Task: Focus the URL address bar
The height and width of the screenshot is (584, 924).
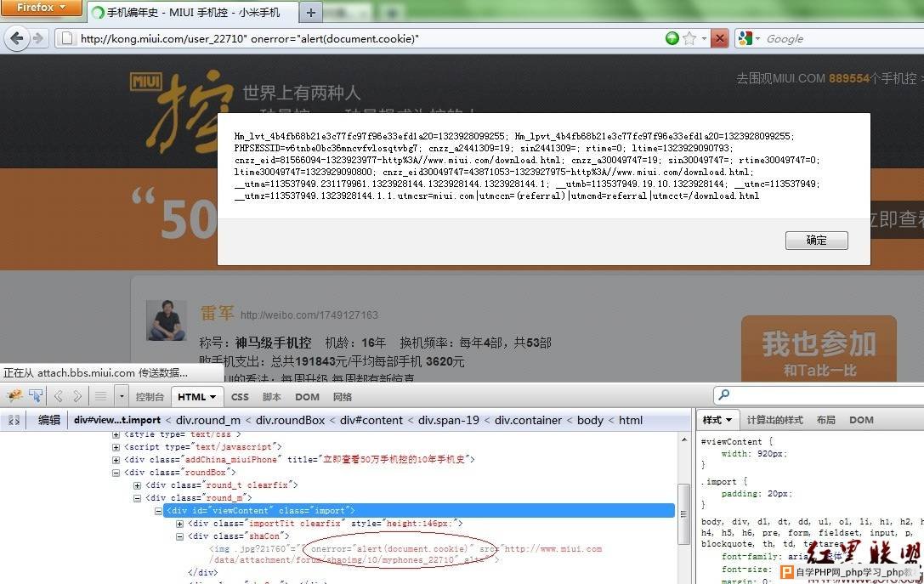Action: 366,38
